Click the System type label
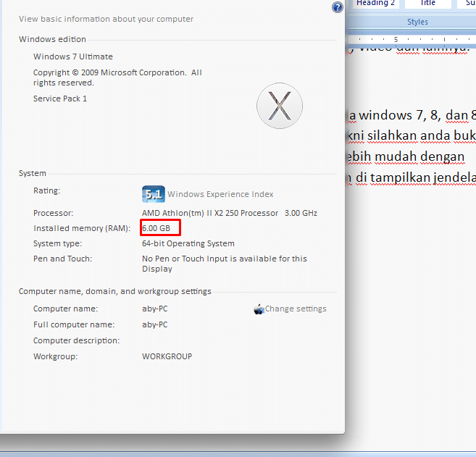 coord(58,243)
